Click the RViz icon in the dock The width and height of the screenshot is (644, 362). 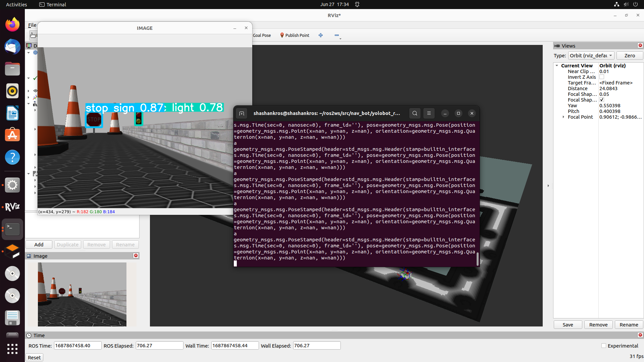pos(12,207)
